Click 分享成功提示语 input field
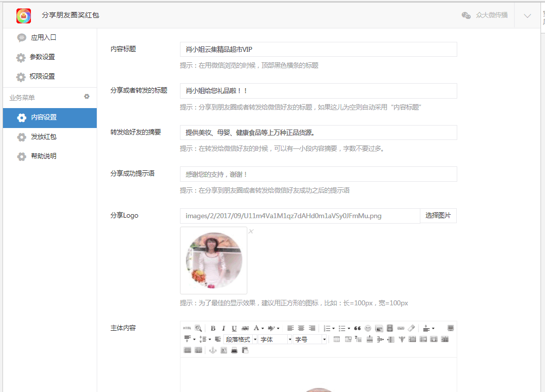The image size is (545, 392). click(319, 174)
